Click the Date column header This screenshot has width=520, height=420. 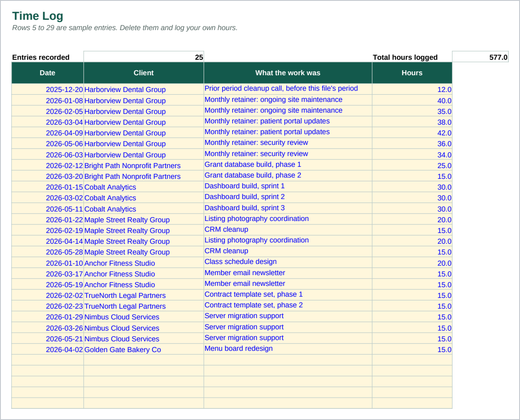(x=48, y=73)
